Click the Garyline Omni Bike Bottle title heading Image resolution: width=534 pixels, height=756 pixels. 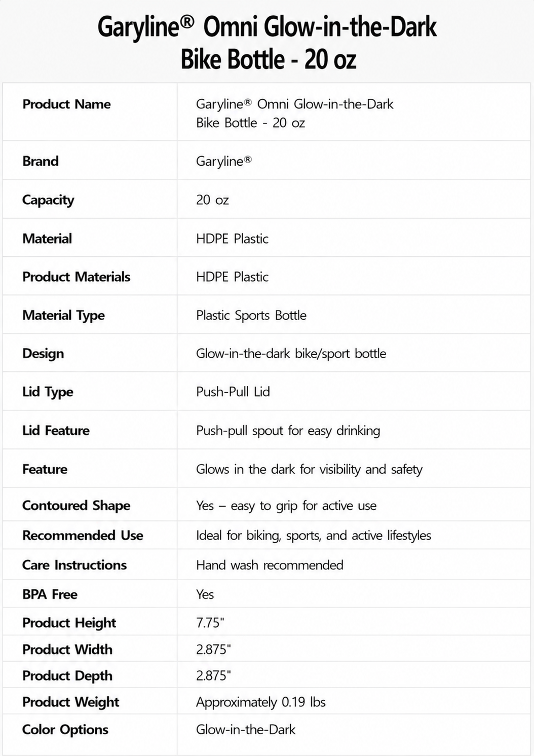click(x=267, y=43)
